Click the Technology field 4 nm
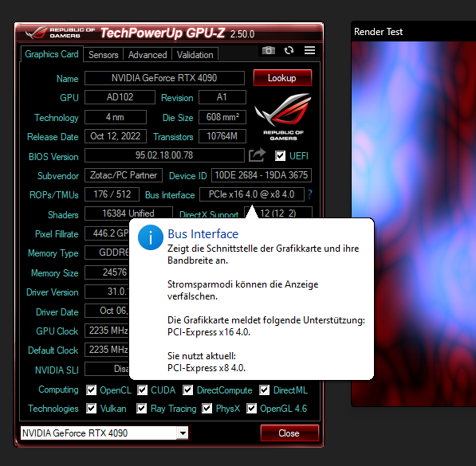Image resolution: width=476 pixels, height=466 pixels. point(116,117)
